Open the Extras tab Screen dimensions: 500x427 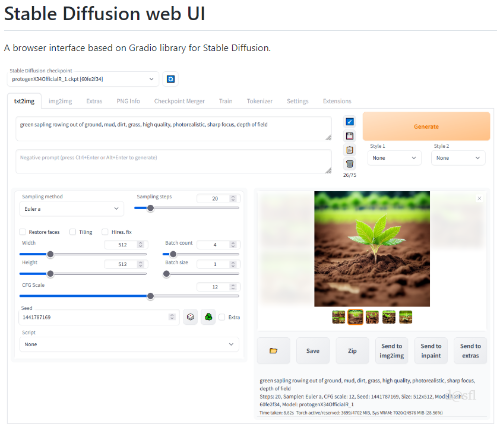(94, 101)
